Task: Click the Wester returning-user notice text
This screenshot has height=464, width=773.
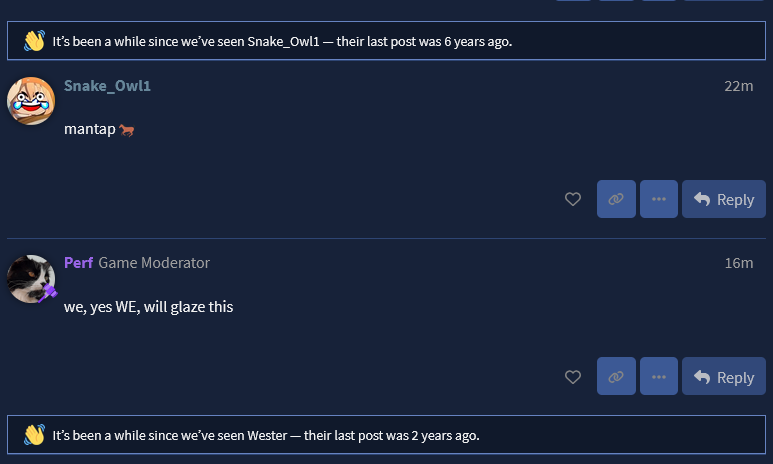Action: [266, 435]
